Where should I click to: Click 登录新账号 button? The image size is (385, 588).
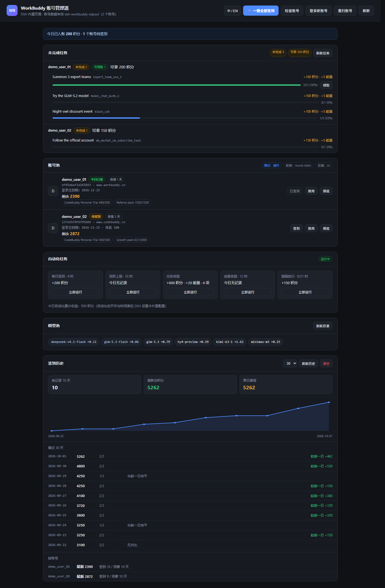pyautogui.click(x=318, y=11)
